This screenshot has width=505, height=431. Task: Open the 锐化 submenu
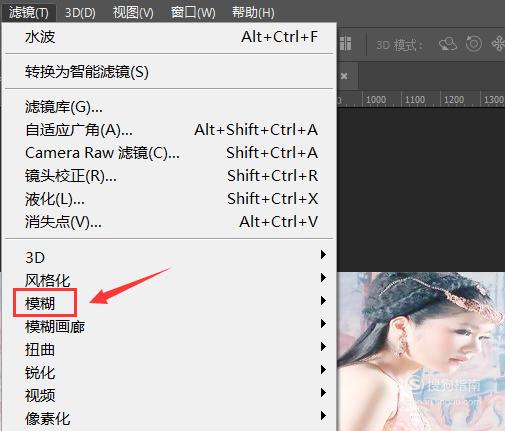[x=169, y=372]
